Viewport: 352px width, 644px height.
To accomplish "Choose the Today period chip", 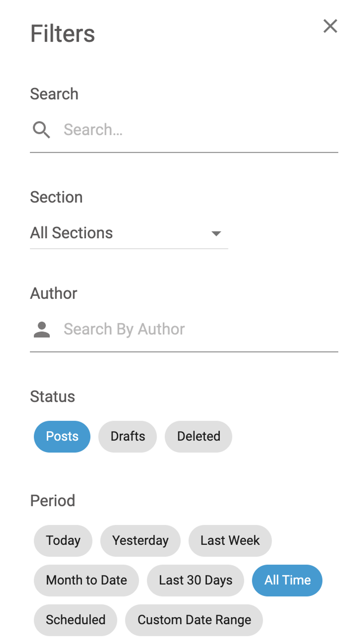I will [63, 540].
